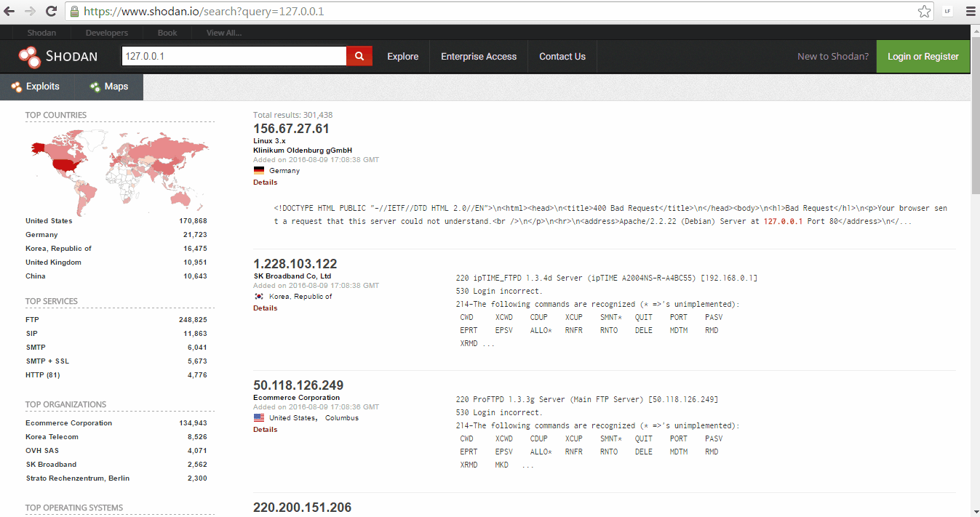Open the Exploits tab

(x=36, y=87)
